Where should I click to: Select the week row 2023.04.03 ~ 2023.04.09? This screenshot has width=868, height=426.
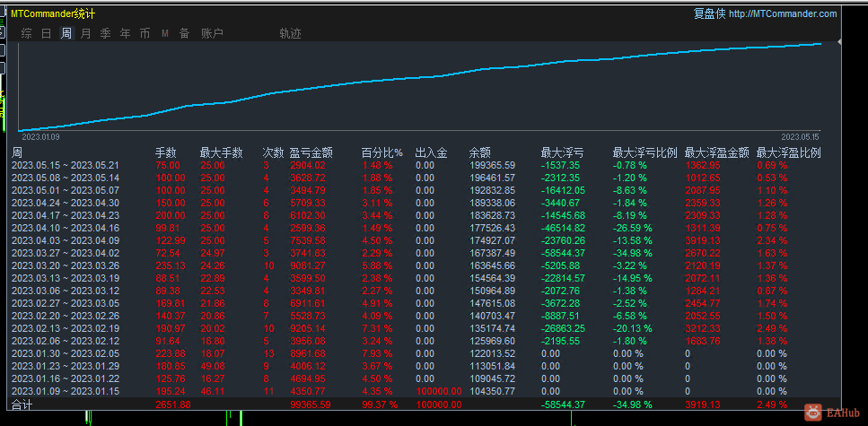click(x=424, y=240)
